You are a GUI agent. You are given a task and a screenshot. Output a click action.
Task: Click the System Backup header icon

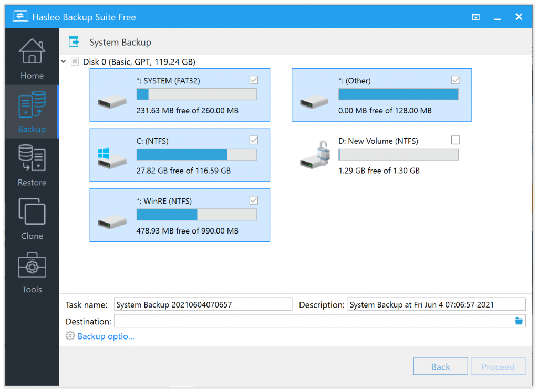(x=74, y=42)
